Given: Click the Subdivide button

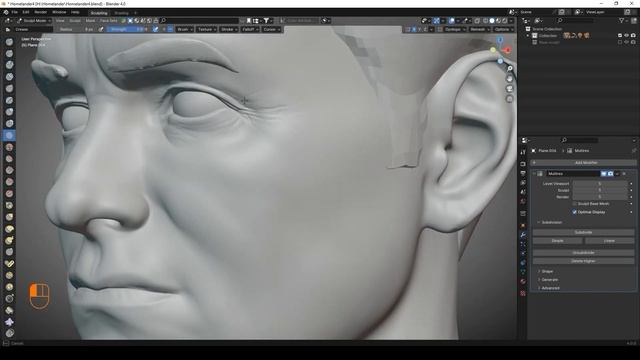Looking at the screenshot, I should pyautogui.click(x=583, y=232).
